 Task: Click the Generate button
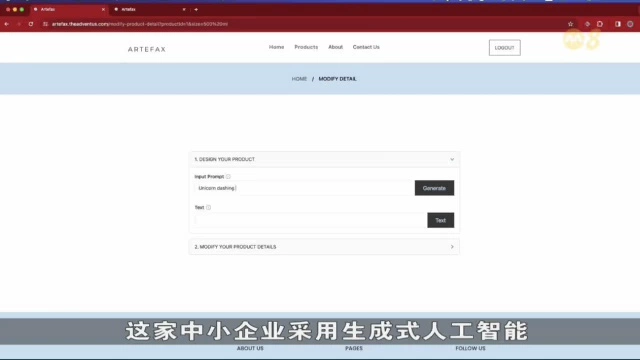(434, 188)
